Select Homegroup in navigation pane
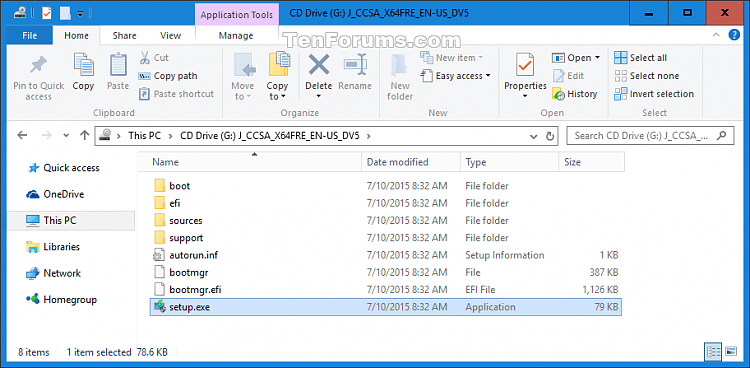Screen dimensions: 750x368 70,300
